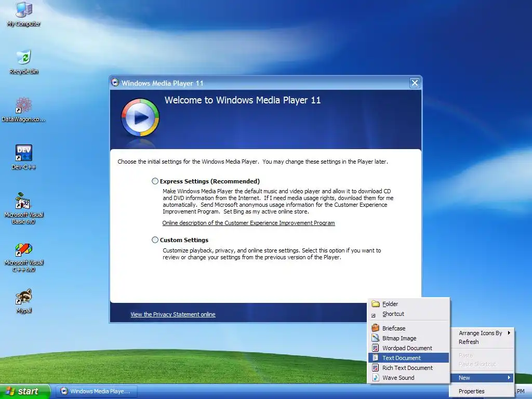Select the Mypal browser shortcut icon
The height and width of the screenshot is (399, 532).
click(23, 301)
